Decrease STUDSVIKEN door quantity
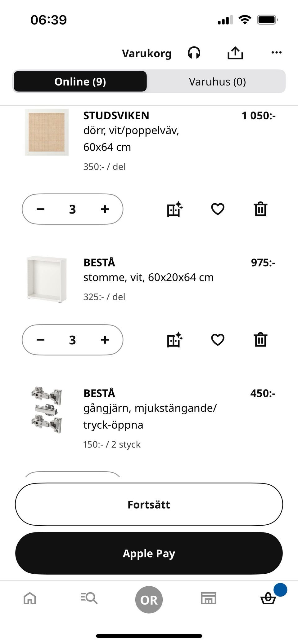298x644 pixels. coord(40,209)
